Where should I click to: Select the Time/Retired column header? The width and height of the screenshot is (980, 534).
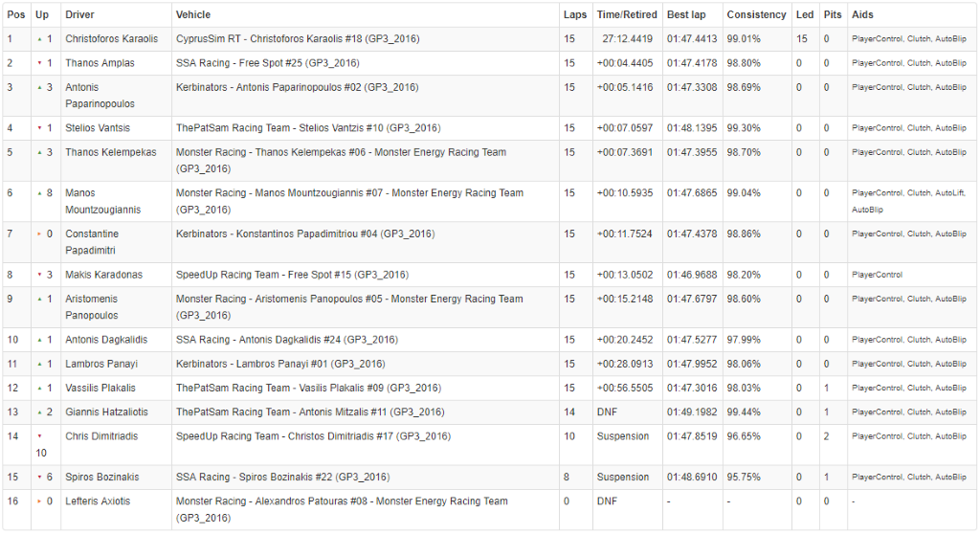(626, 15)
